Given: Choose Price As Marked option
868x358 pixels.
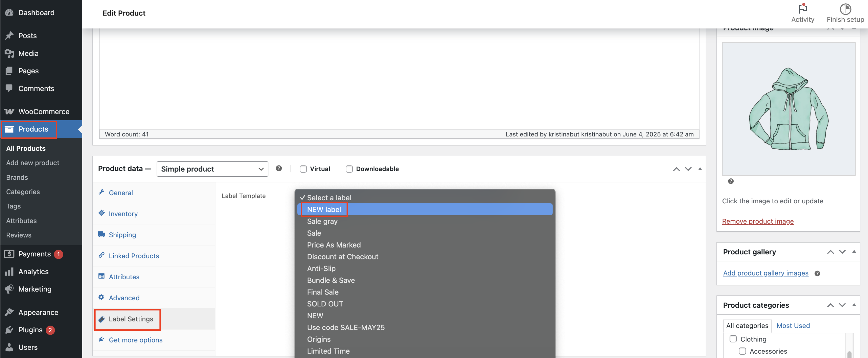Looking at the screenshot, I should coord(425,245).
